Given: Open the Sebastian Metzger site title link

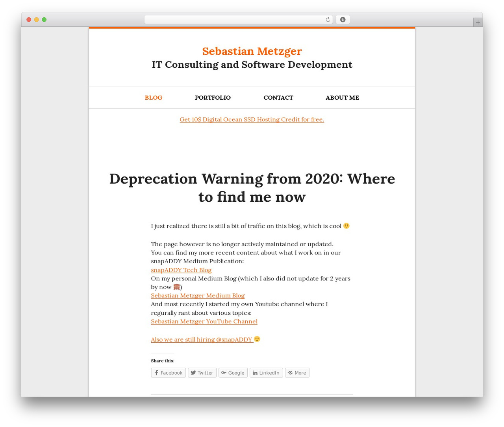Looking at the screenshot, I should [x=252, y=51].
